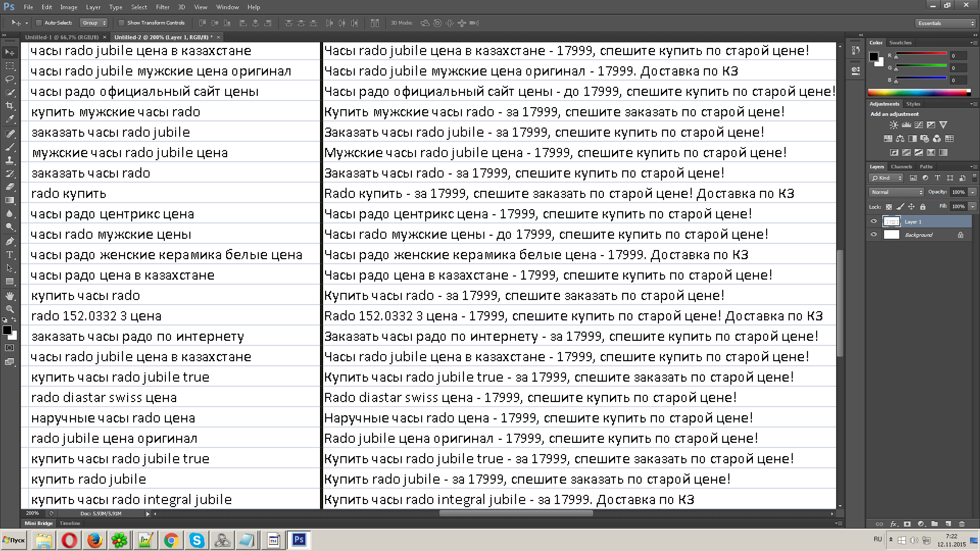Click the red R channel slider

(921, 54)
